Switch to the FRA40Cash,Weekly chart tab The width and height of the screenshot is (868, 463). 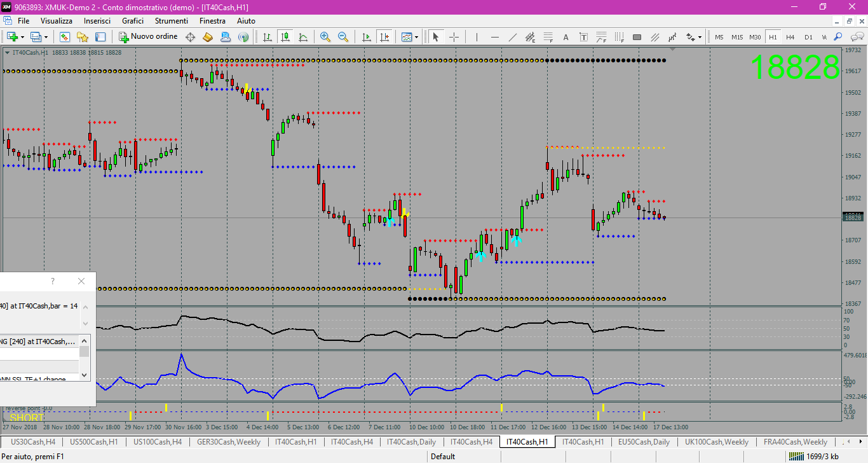[x=796, y=441]
